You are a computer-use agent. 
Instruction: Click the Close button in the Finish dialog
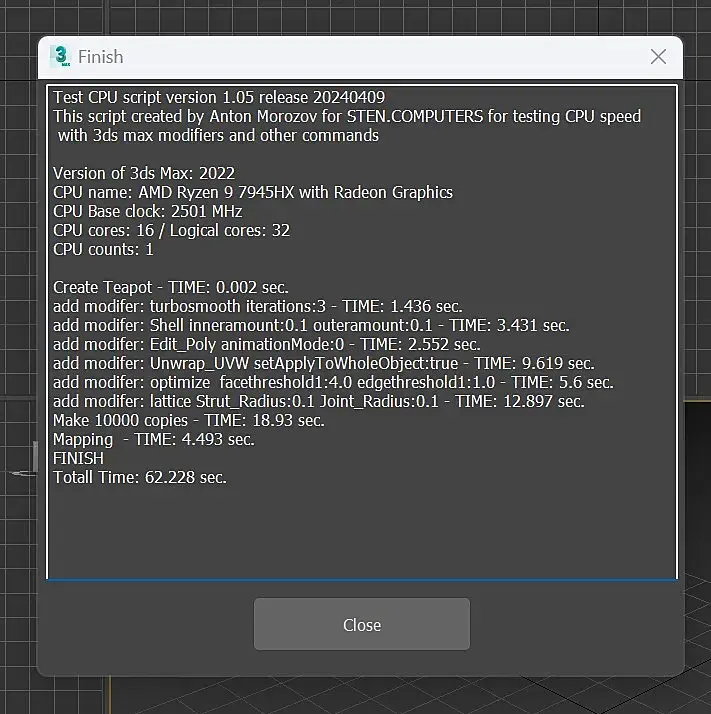[362, 624]
